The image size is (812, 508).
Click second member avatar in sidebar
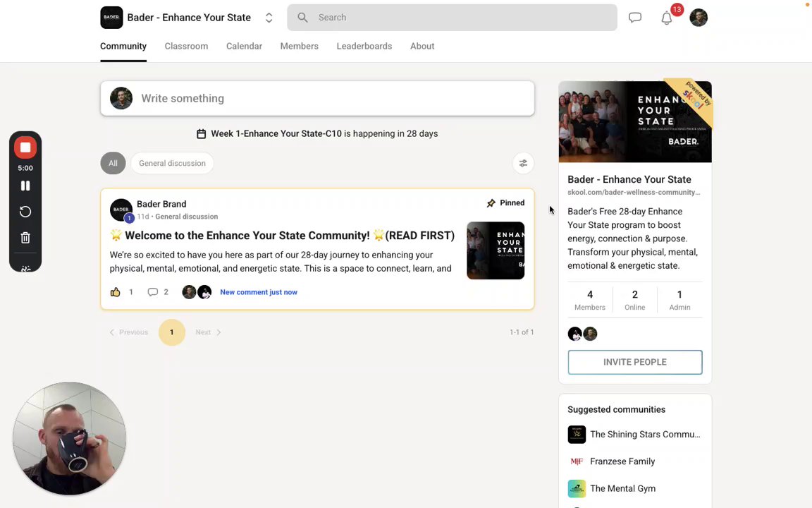tap(591, 334)
